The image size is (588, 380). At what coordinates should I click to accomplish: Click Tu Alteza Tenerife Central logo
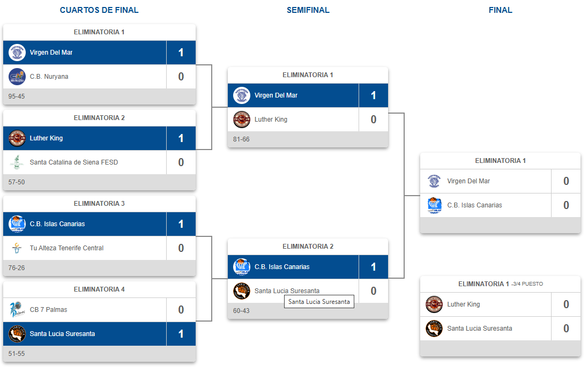17,248
